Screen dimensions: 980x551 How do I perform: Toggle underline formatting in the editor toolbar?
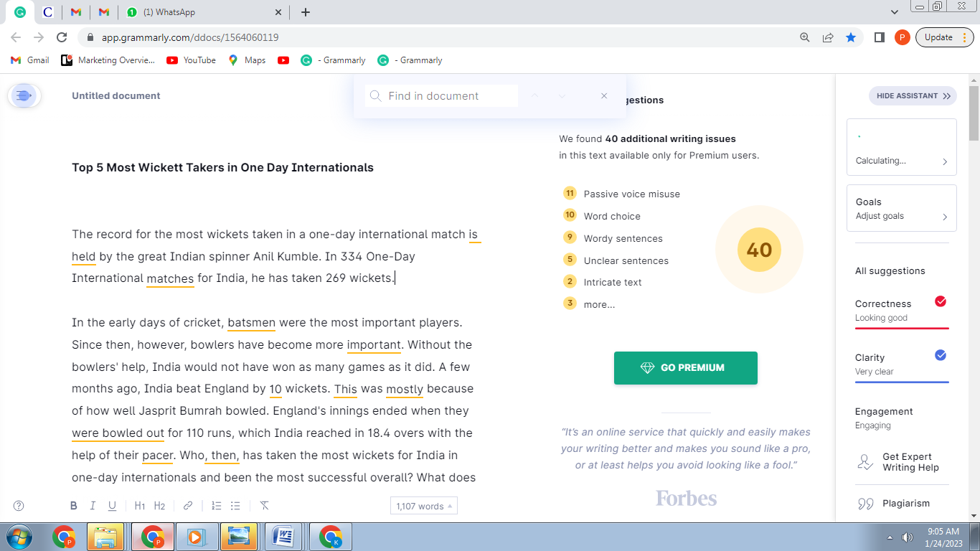tap(112, 506)
